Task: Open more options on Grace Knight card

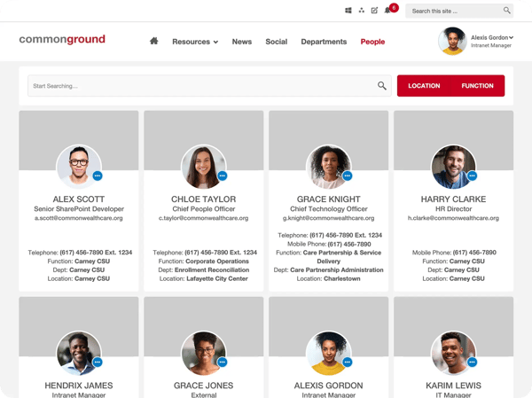Action: (x=347, y=176)
